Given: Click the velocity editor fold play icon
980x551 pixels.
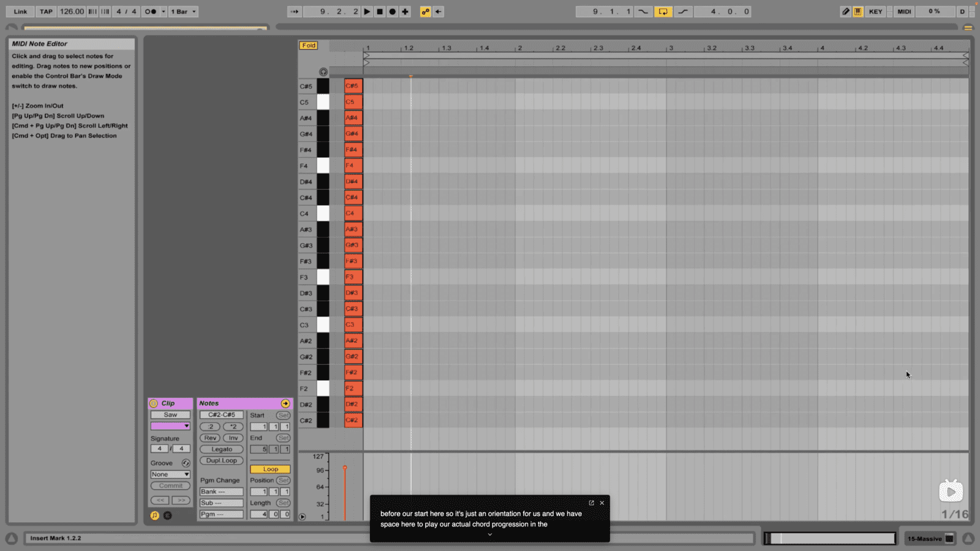Looking at the screenshot, I should coord(303,517).
